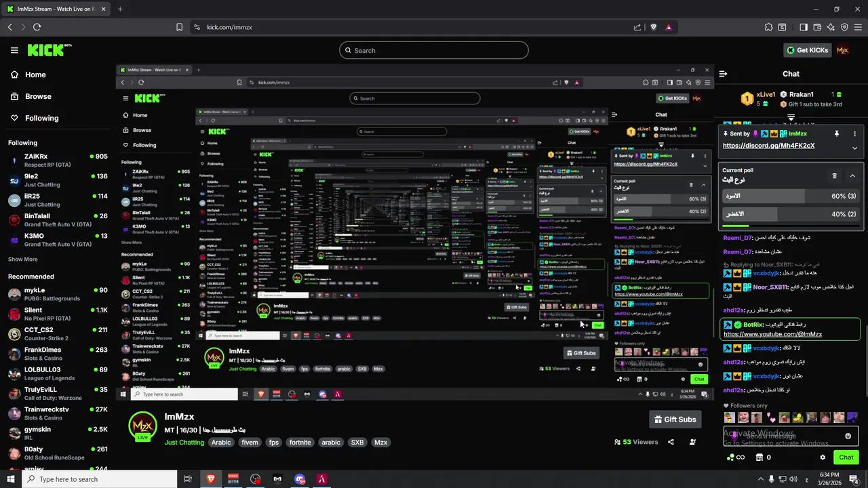Open the Kick hamburger menu
The height and width of the screenshot is (488, 868).
click(x=14, y=50)
